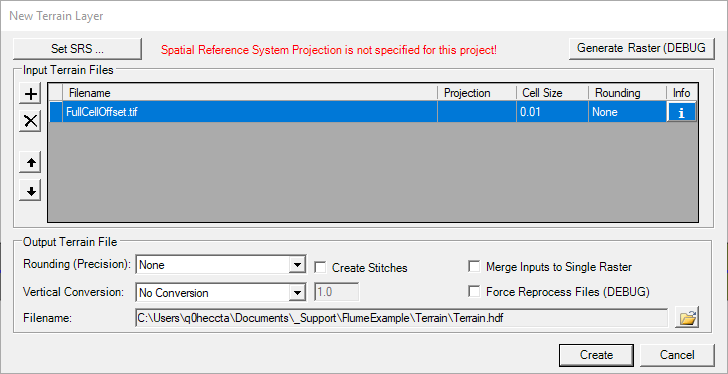Expand Vertical Conversion dropdown

pos(296,292)
